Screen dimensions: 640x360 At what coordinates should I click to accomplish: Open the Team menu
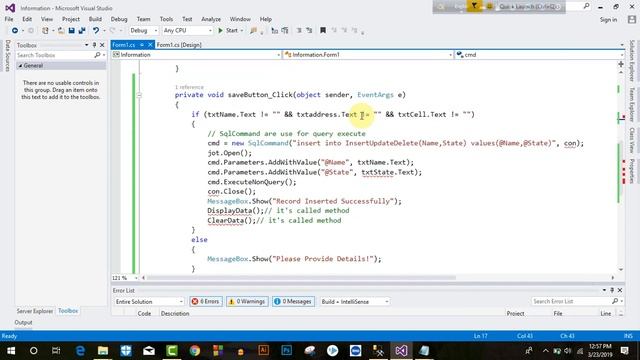pyautogui.click(x=143, y=19)
